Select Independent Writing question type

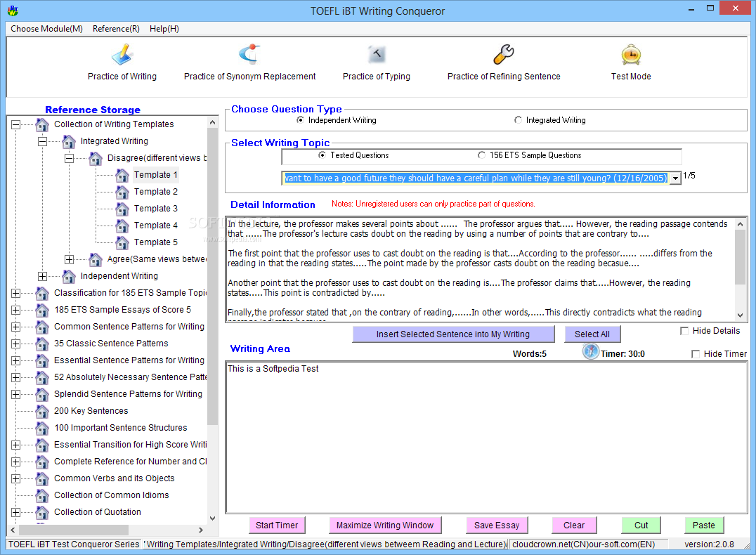point(301,120)
